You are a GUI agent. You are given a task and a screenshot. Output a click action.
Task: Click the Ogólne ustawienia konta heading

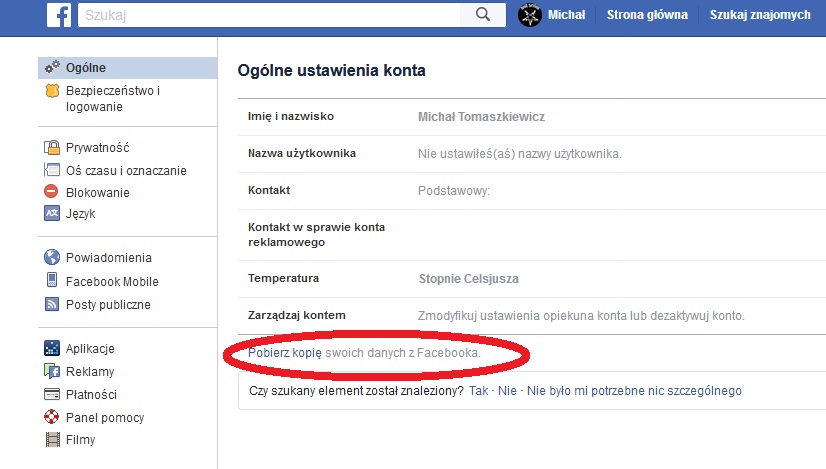click(x=331, y=71)
